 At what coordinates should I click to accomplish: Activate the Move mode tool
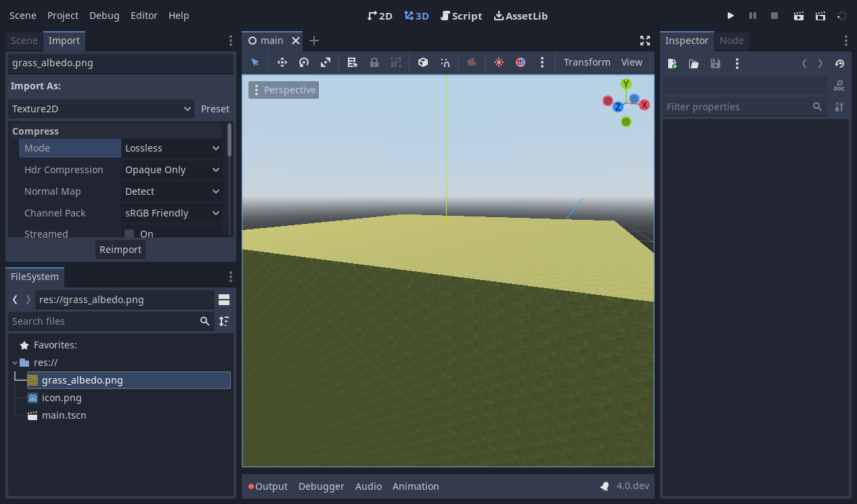point(282,62)
